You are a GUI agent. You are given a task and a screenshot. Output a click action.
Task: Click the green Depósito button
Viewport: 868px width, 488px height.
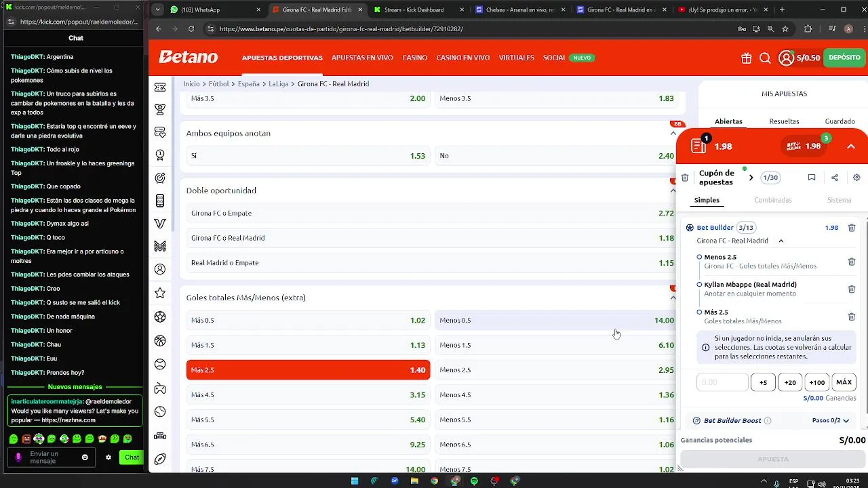[x=844, y=58]
